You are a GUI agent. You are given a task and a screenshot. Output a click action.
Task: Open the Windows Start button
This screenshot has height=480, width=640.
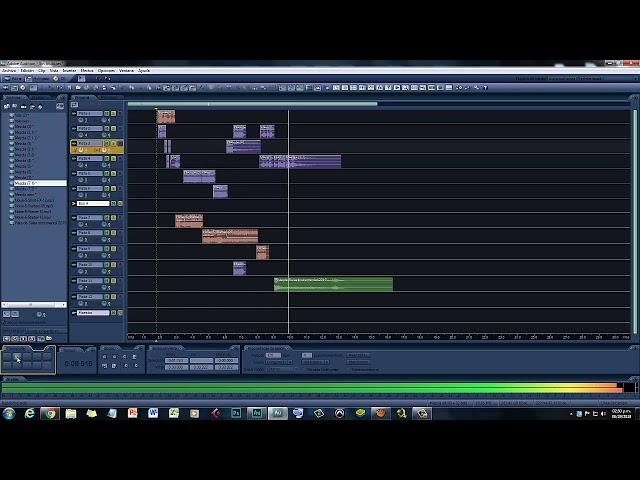[9, 413]
